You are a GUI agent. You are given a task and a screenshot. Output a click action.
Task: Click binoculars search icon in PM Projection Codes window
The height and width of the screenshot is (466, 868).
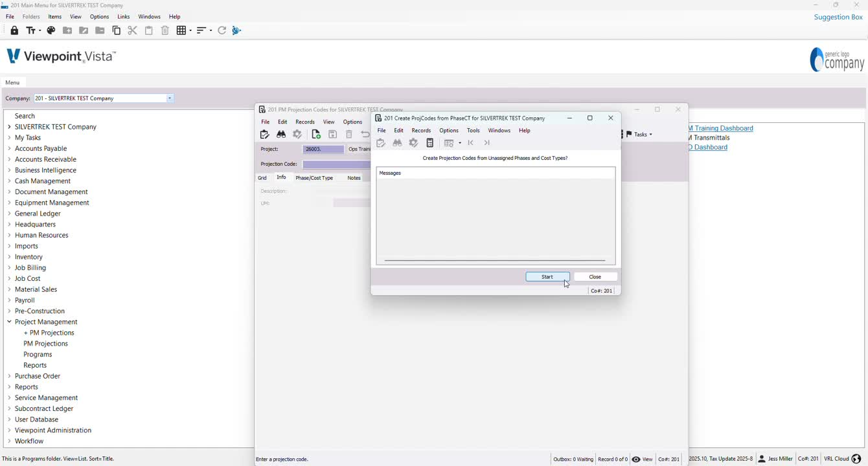click(281, 135)
